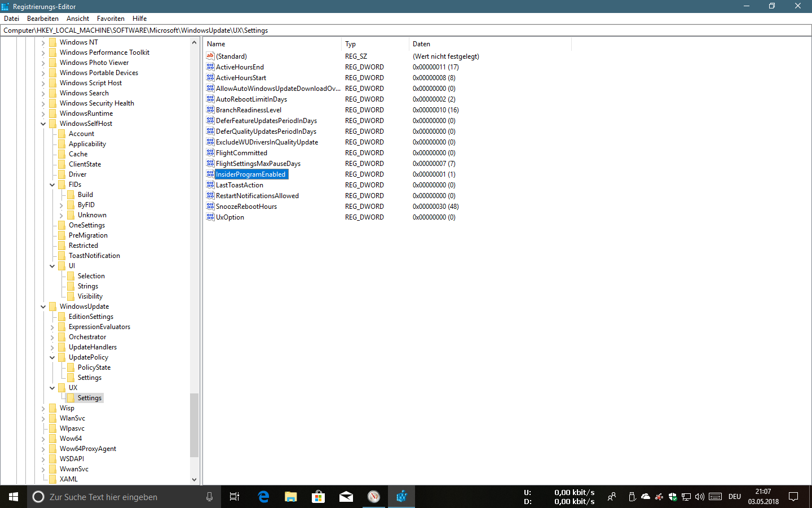The image size is (812, 508).
Task: Collapse the WindowsSelfHost key
Action: [x=43, y=124]
